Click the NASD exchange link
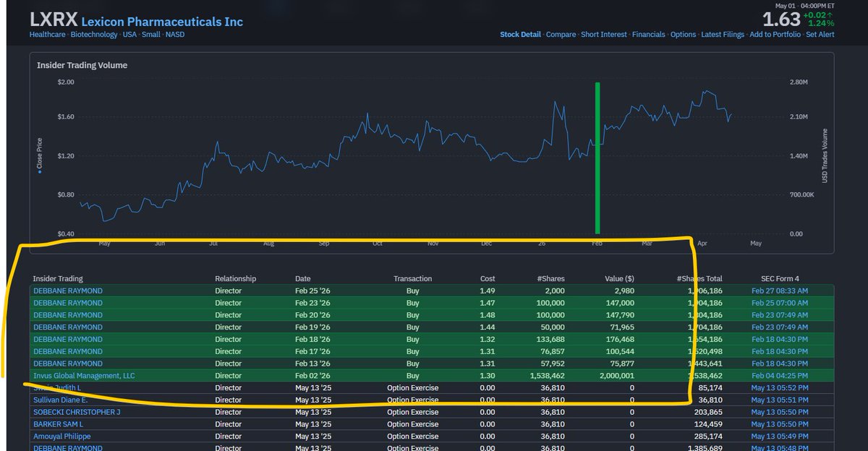Image resolution: width=868 pixels, height=451 pixels. click(x=175, y=35)
